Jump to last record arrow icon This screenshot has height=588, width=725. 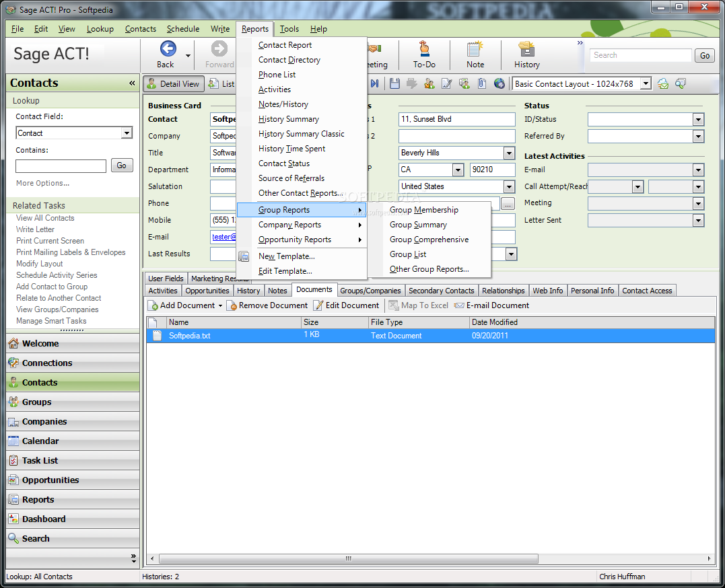(x=374, y=83)
